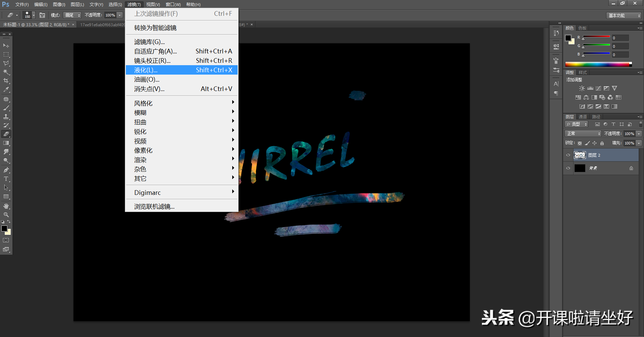Select the Rectangular Marquee tool
The width and height of the screenshot is (644, 337).
click(6, 54)
